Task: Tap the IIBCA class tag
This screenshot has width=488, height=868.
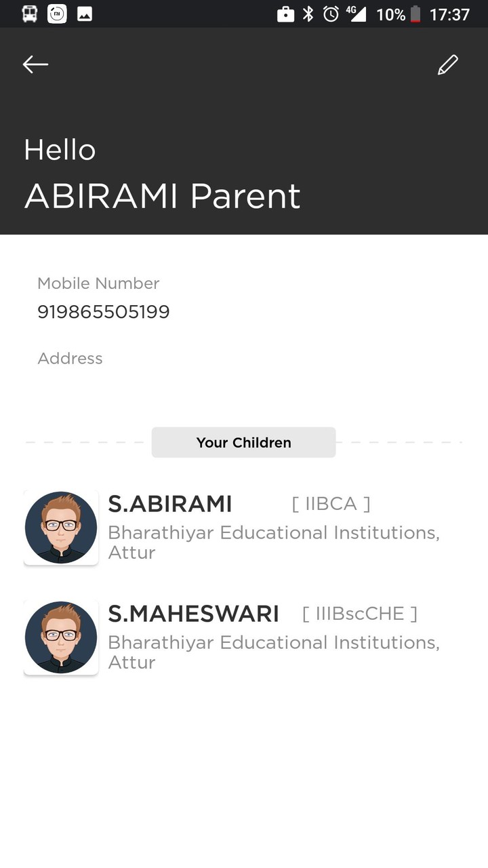Action: (x=331, y=504)
